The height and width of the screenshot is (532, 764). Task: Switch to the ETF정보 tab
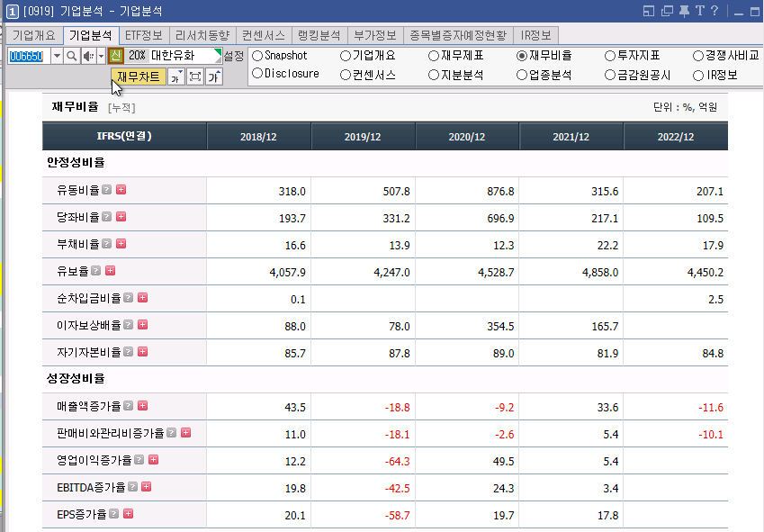point(144,35)
